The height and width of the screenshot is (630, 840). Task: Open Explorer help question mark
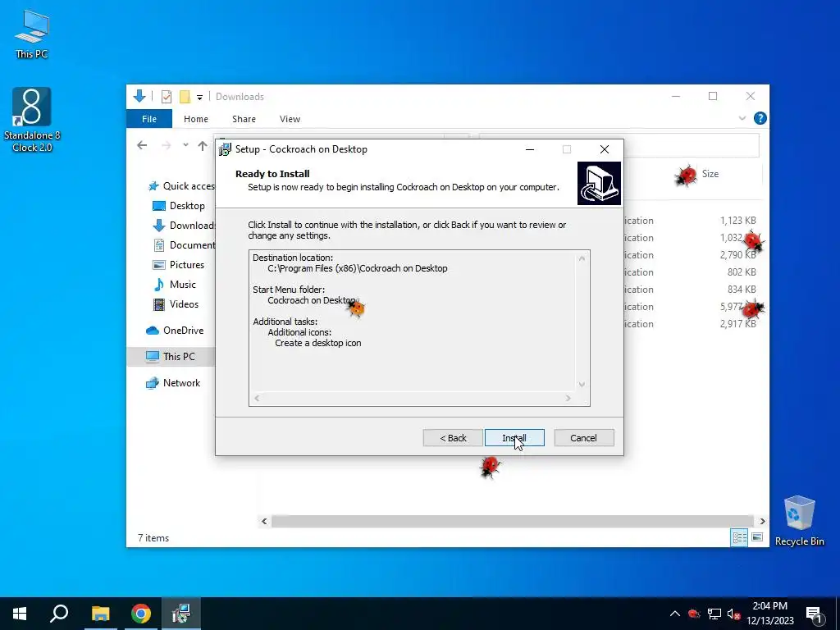[760, 118]
